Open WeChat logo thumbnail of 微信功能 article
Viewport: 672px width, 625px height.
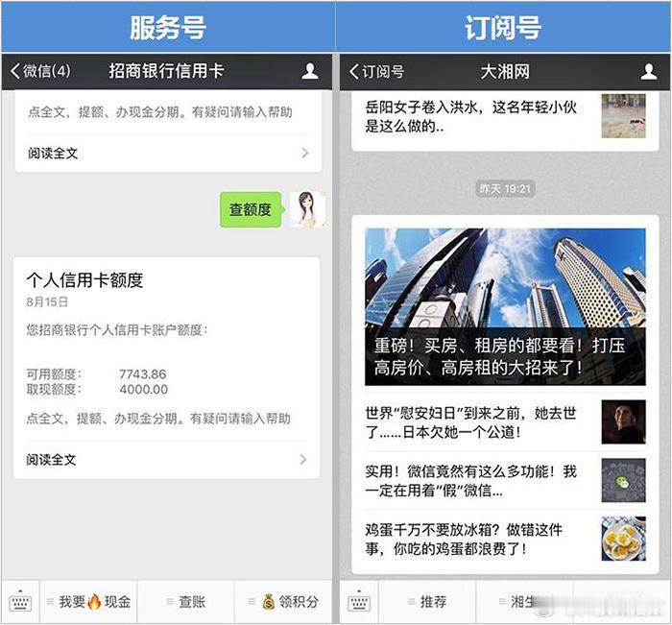click(x=624, y=480)
